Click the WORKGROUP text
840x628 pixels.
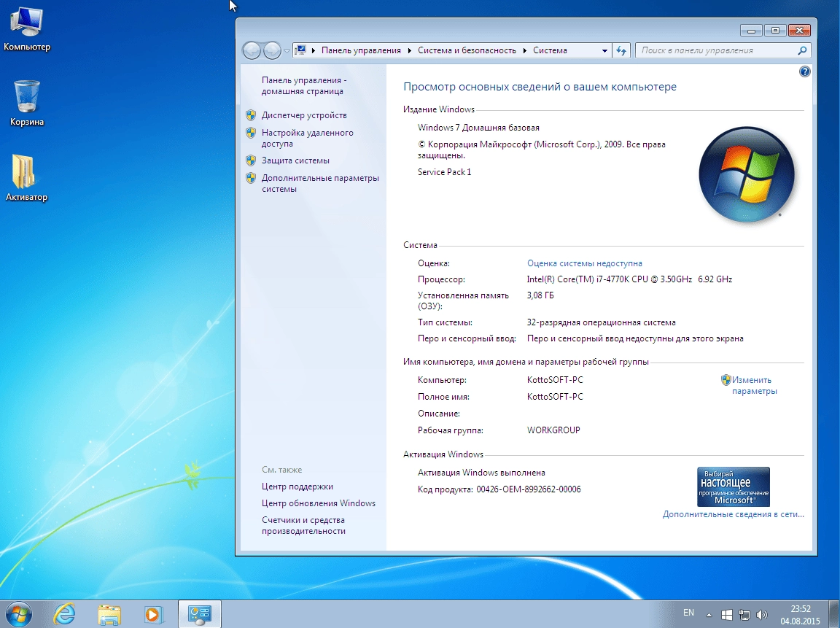click(553, 430)
